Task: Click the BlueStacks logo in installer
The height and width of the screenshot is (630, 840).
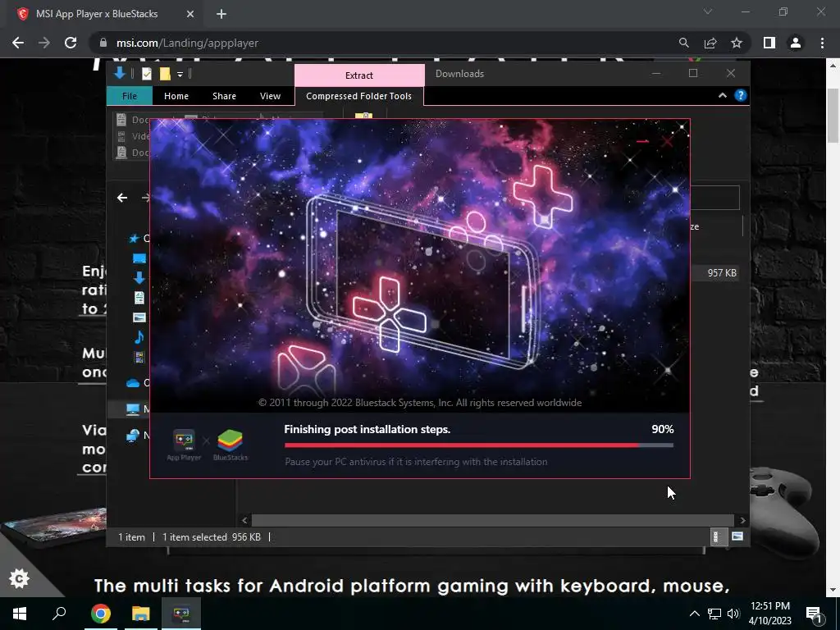Action: [x=231, y=445]
